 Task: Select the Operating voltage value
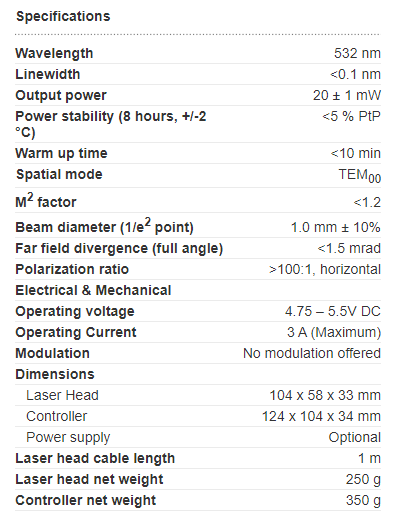(333, 311)
